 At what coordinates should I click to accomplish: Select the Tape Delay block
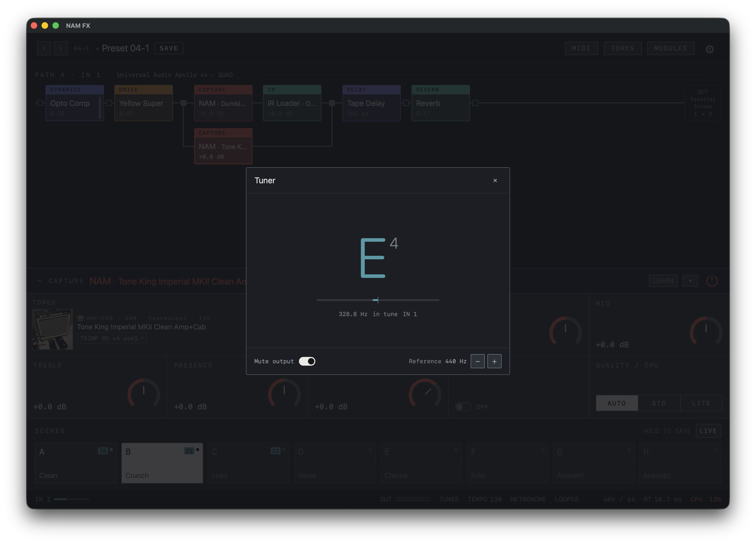click(x=371, y=103)
